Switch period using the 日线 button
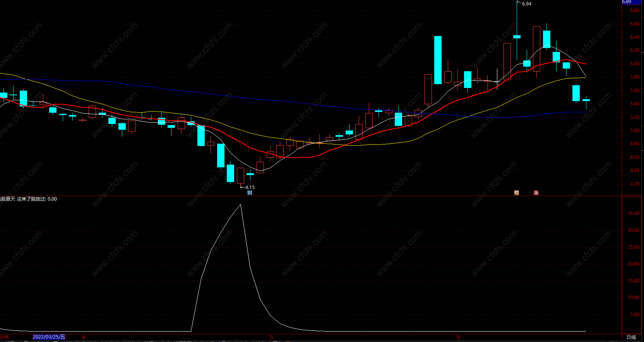 [x=631, y=337]
